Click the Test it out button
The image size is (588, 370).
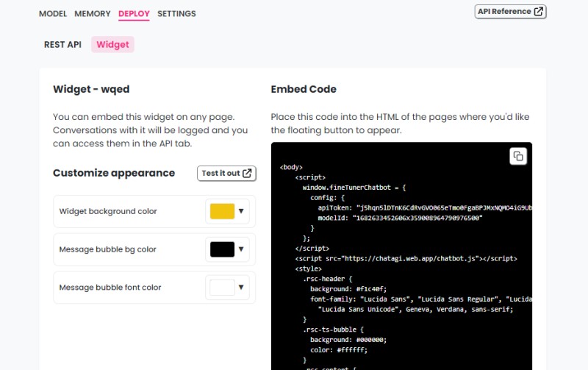226,174
